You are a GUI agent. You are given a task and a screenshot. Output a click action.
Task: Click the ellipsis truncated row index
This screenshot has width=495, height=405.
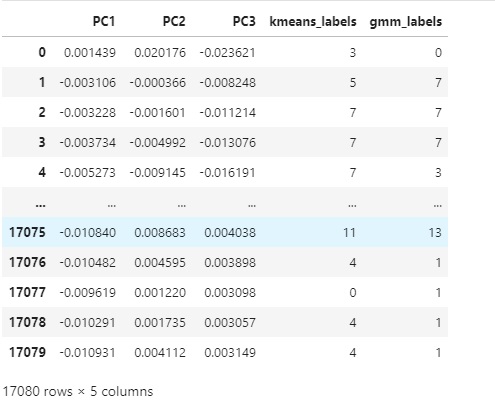pyautogui.click(x=40, y=205)
